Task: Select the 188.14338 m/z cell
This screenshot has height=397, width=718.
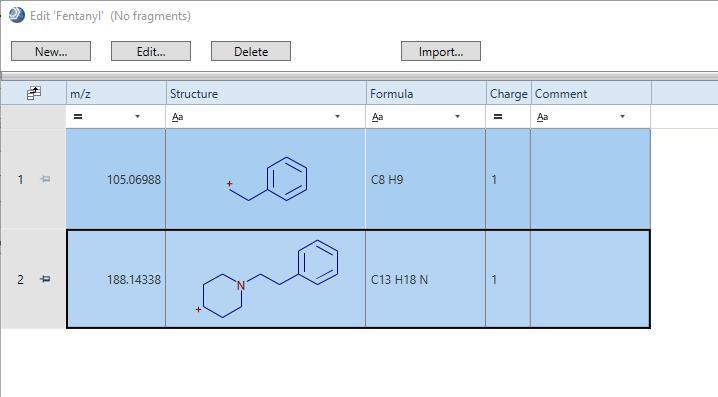Action: [116, 279]
